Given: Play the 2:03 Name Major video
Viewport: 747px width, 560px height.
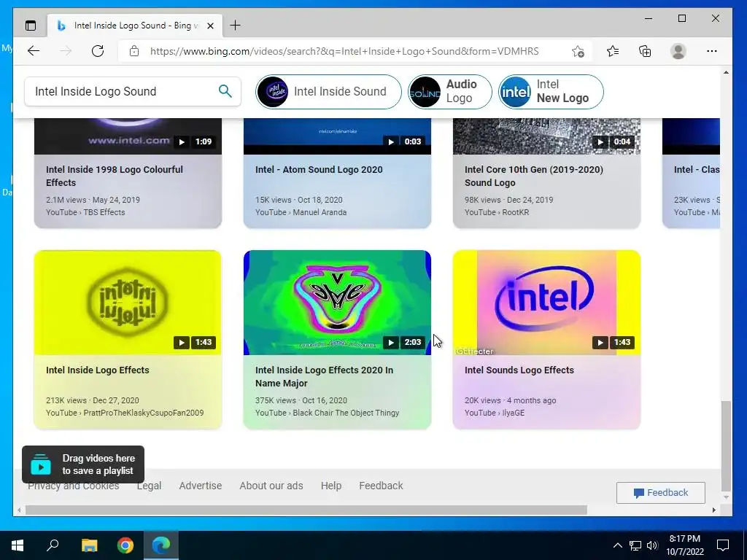Looking at the screenshot, I should coord(391,342).
